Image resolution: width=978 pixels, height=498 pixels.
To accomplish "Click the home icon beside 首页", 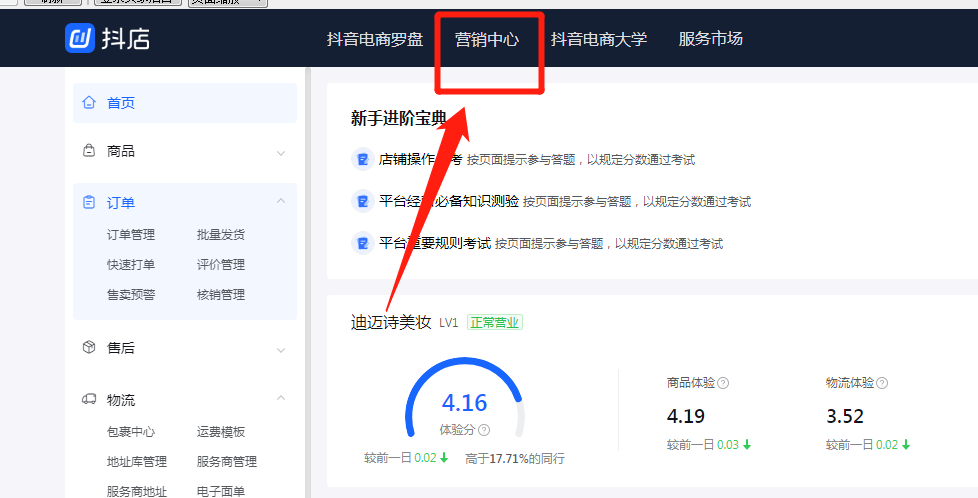I will coord(89,102).
